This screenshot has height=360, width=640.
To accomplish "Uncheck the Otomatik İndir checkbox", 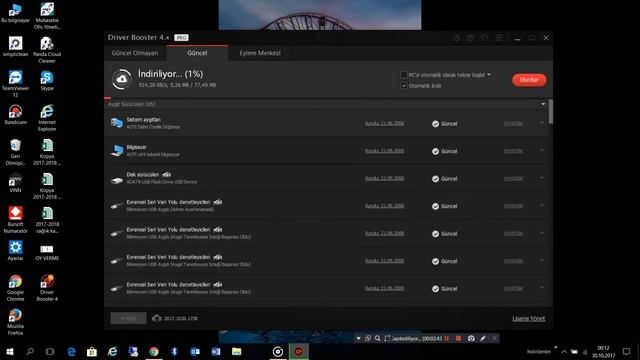I will [x=404, y=85].
